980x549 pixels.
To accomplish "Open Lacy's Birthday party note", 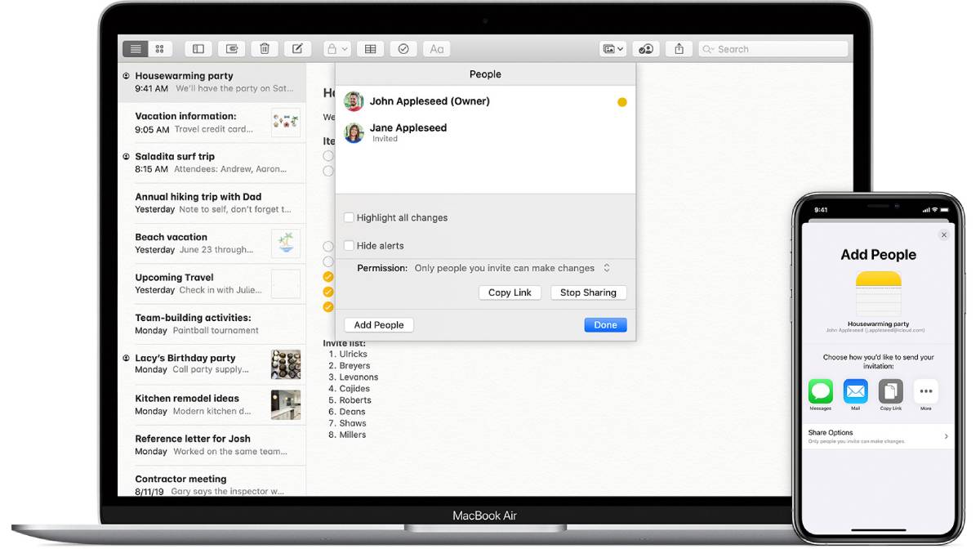I will coord(212,364).
